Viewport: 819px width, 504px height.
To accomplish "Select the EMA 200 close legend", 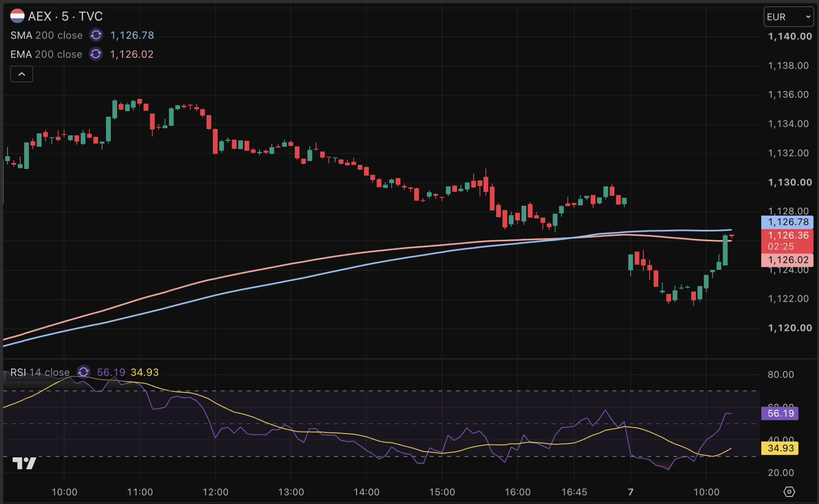I will click(46, 54).
